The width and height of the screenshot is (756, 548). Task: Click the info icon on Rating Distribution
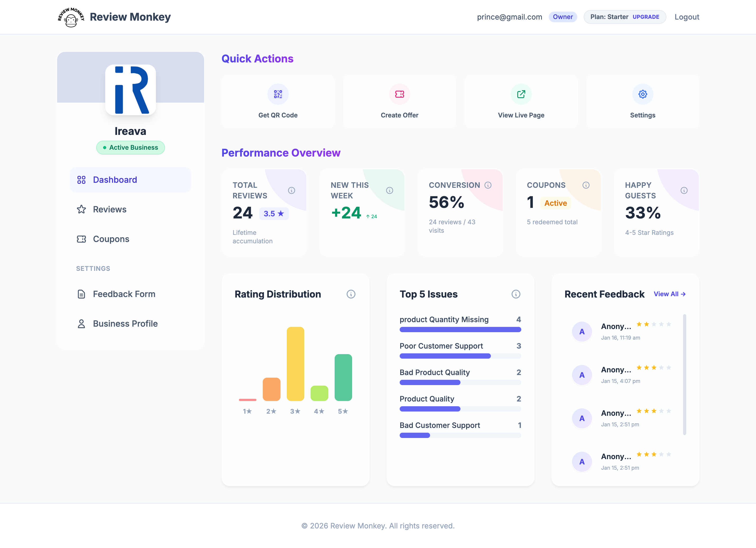click(351, 294)
